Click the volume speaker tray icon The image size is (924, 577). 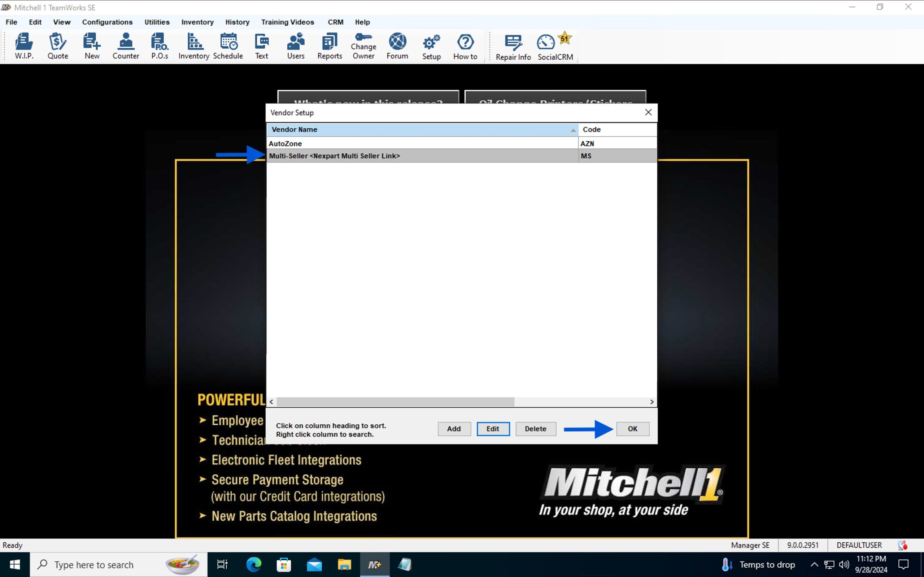click(844, 564)
